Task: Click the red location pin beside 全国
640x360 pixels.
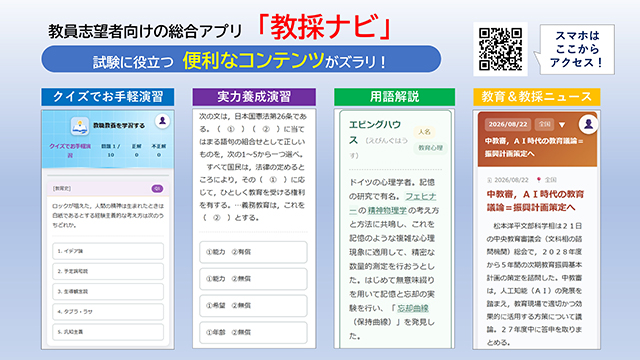Action: click(x=539, y=180)
